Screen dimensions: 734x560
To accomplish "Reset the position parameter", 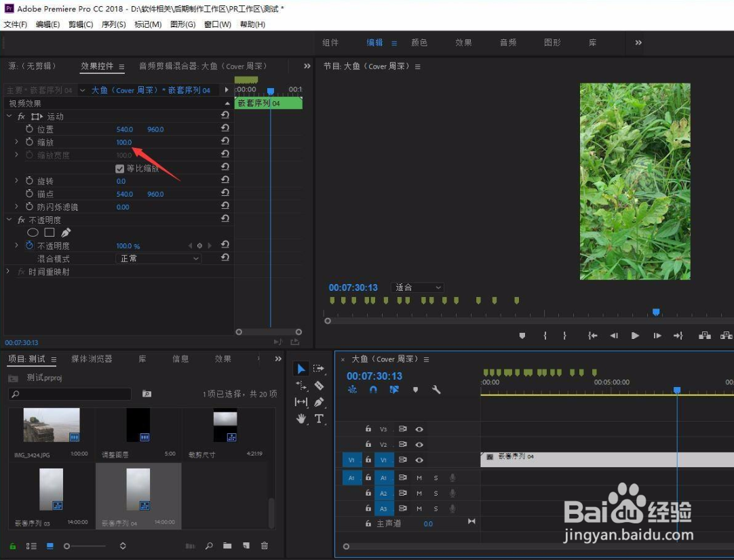I will tap(225, 127).
